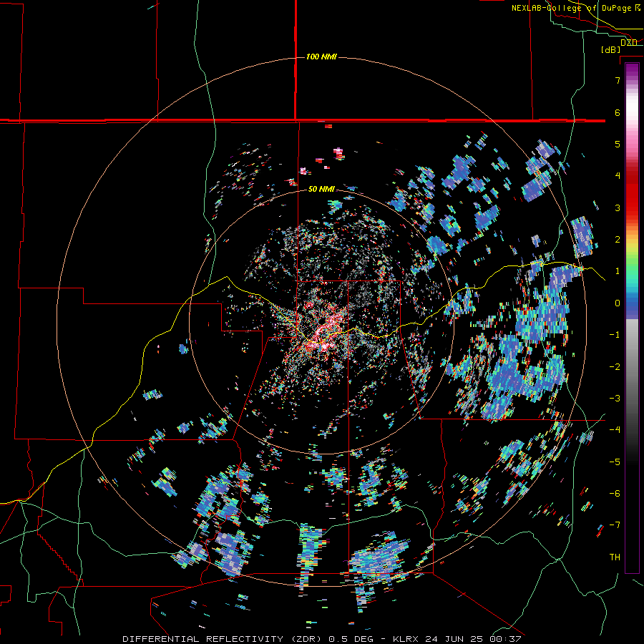Click the '3' value on the dB scale
644x644 pixels.
coord(618,208)
